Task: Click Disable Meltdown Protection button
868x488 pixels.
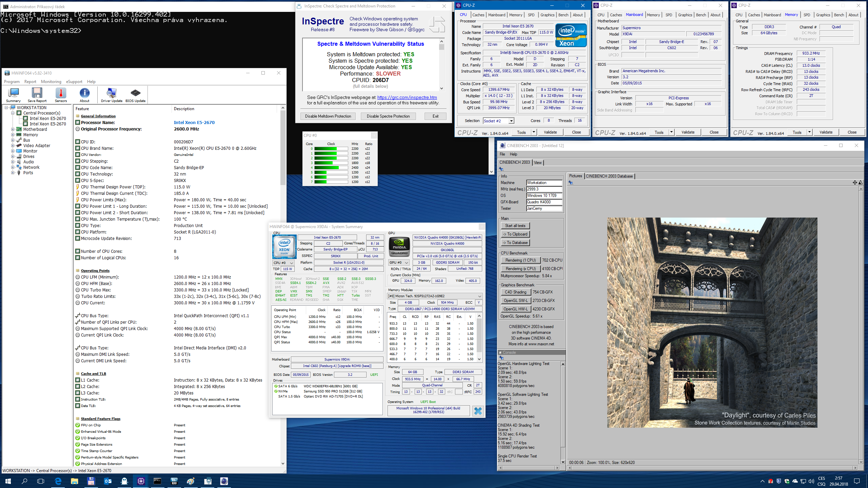Action: pos(328,116)
